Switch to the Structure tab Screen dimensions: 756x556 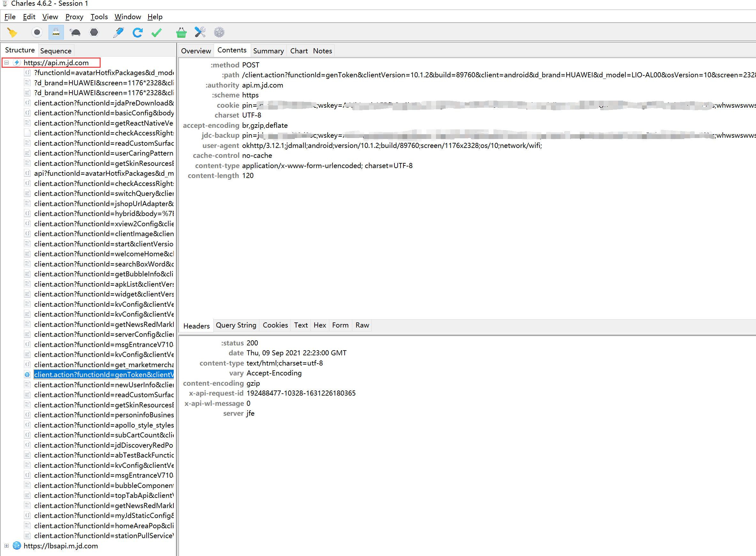coord(20,50)
